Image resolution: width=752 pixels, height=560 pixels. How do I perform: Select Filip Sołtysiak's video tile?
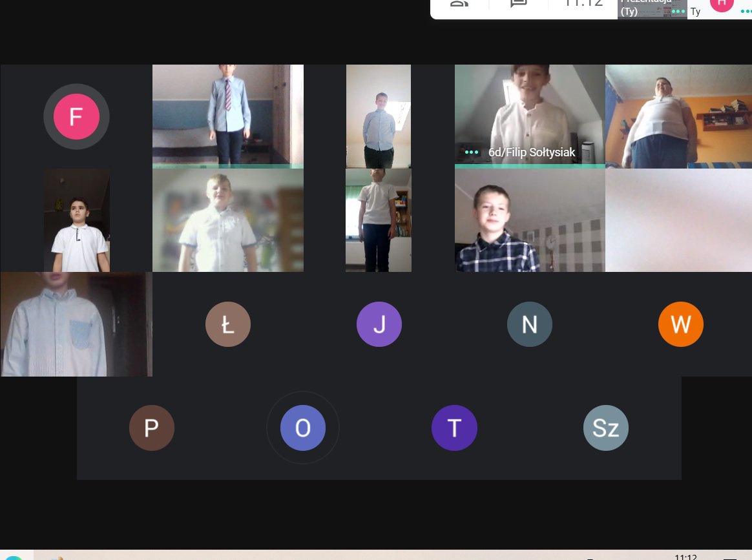[530, 116]
